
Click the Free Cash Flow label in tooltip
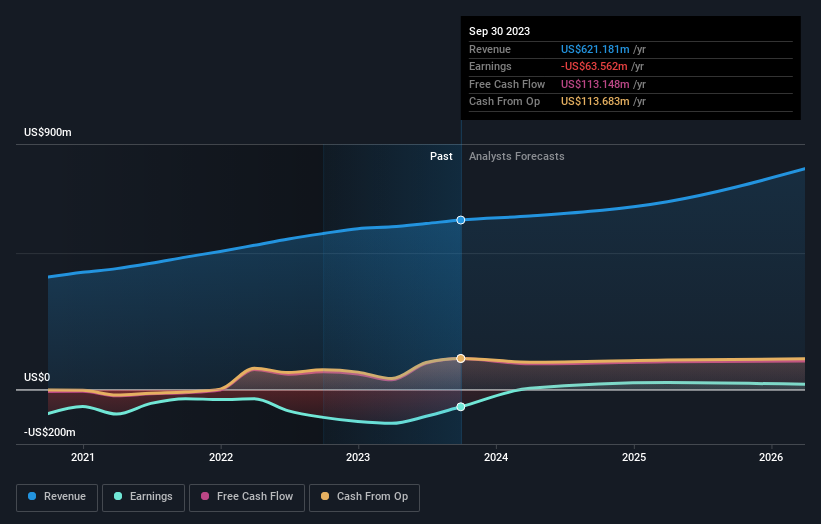[507, 84]
